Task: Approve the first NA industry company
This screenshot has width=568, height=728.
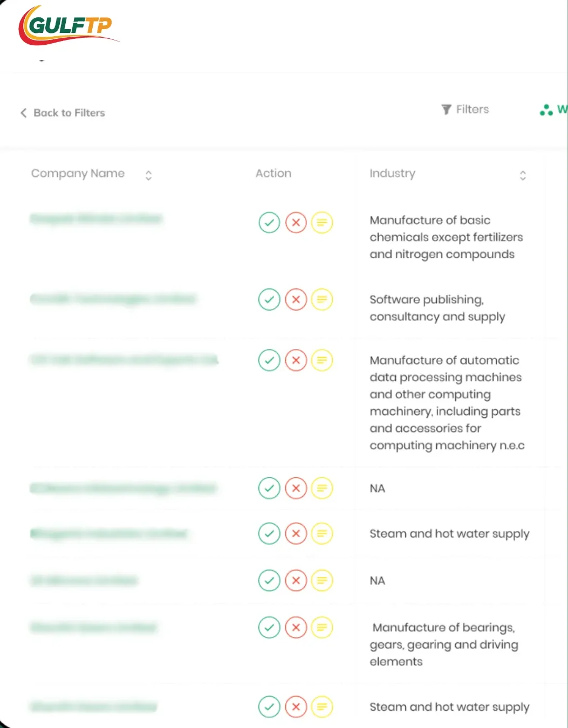Action: (x=269, y=488)
